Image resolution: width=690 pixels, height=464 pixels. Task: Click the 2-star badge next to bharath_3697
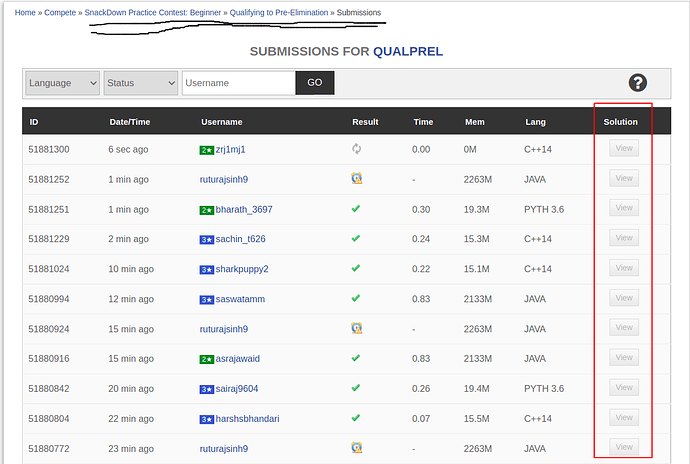click(206, 210)
